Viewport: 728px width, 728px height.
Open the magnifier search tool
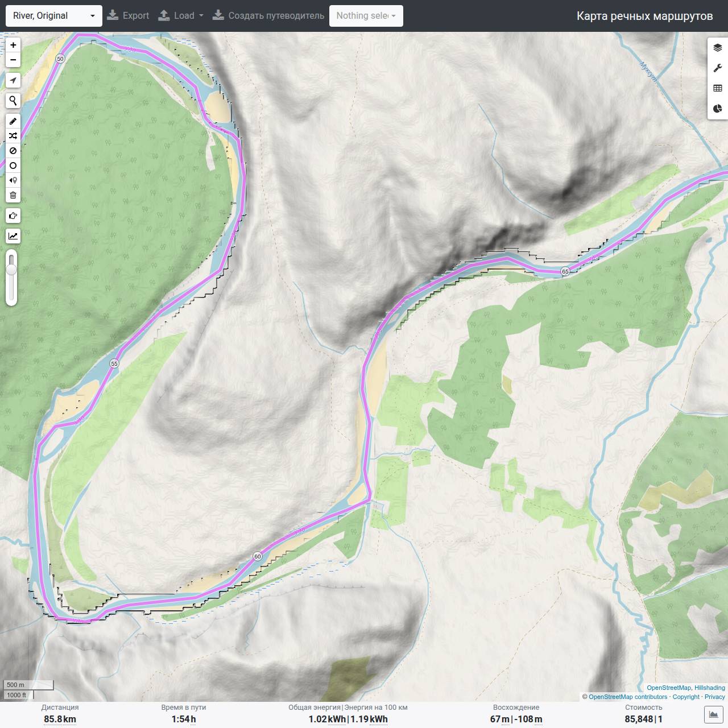click(x=13, y=101)
